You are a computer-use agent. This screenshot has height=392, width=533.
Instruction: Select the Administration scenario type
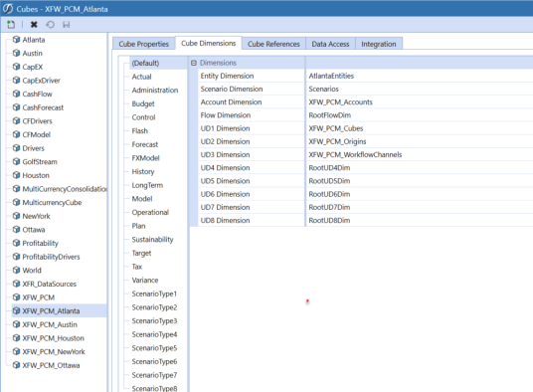pyautogui.click(x=155, y=91)
